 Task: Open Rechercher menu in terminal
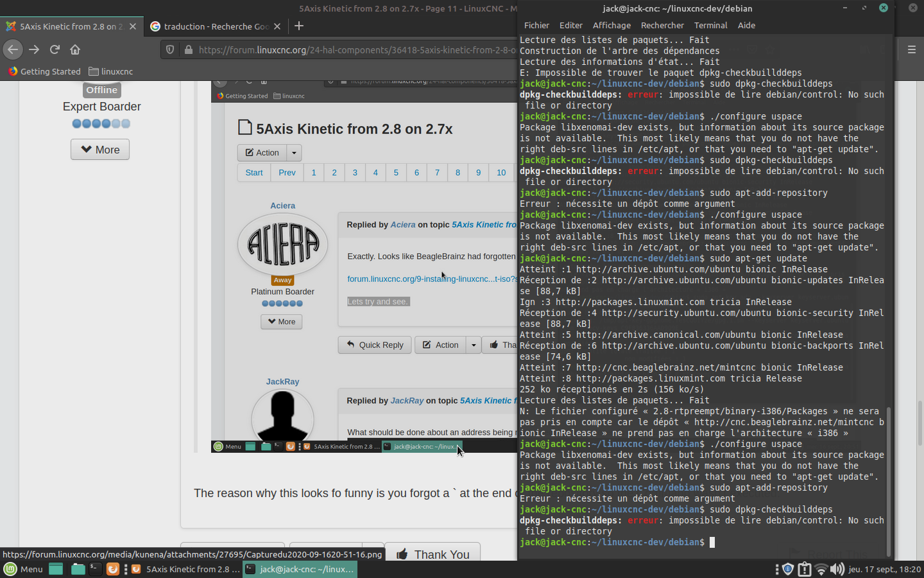(x=662, y=25)
